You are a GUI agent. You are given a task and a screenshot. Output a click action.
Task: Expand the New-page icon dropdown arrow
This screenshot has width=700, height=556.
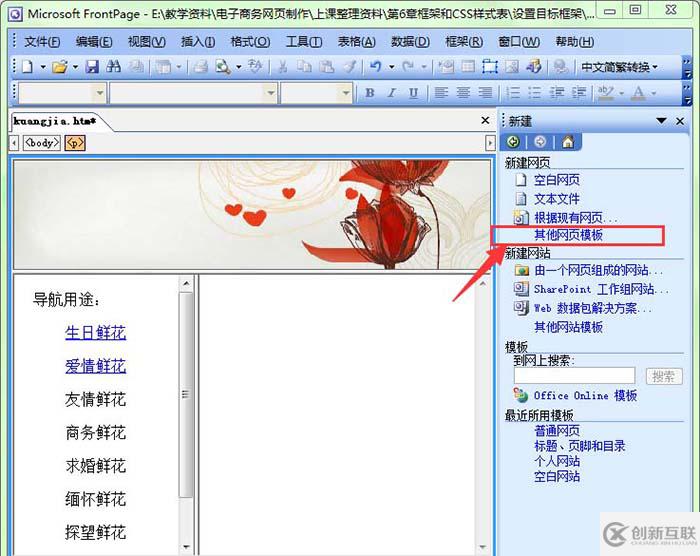pyautogui.click(x=43, y=67)
